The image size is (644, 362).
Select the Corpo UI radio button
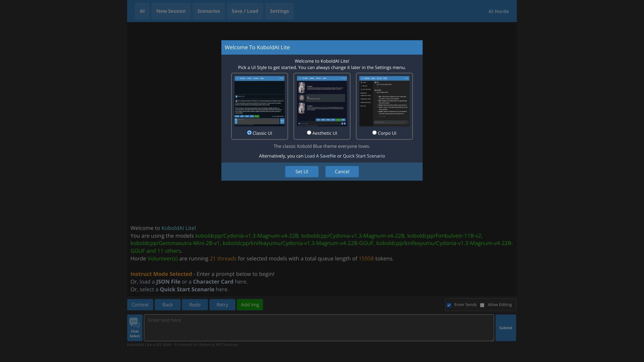click(374, 133)
